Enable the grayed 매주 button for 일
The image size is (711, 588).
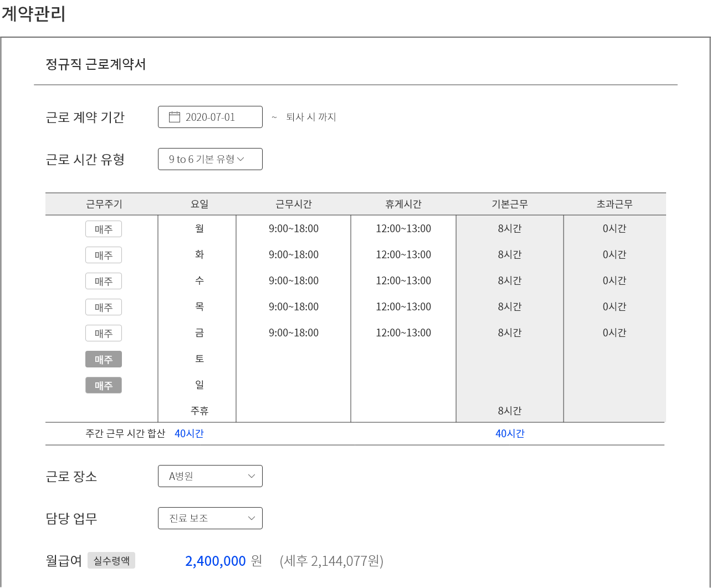tap(104, 385)
